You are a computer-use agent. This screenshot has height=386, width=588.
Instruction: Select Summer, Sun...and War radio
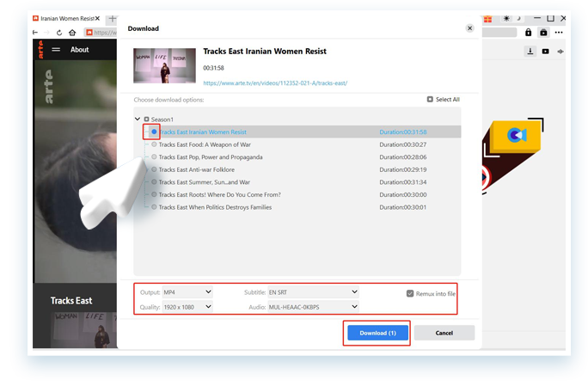[154, 182]
